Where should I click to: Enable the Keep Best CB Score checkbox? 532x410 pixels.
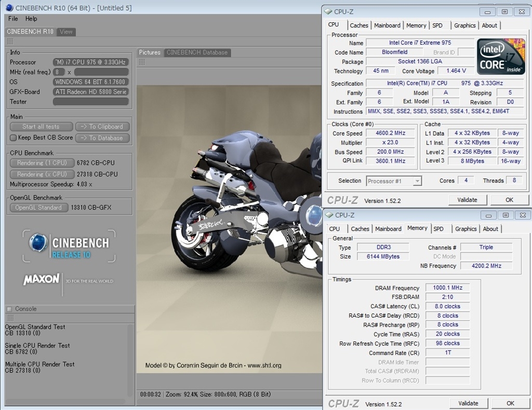pyautogui.click(x=14, y=138)
